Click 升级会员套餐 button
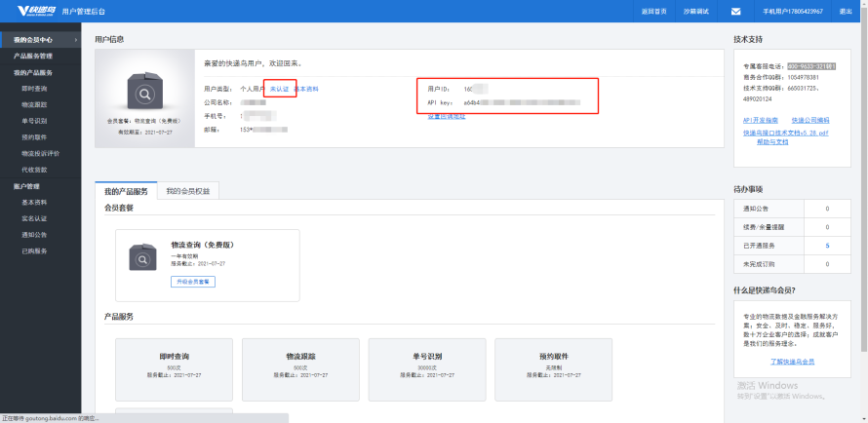868x423 pixels. click(193, 282)
